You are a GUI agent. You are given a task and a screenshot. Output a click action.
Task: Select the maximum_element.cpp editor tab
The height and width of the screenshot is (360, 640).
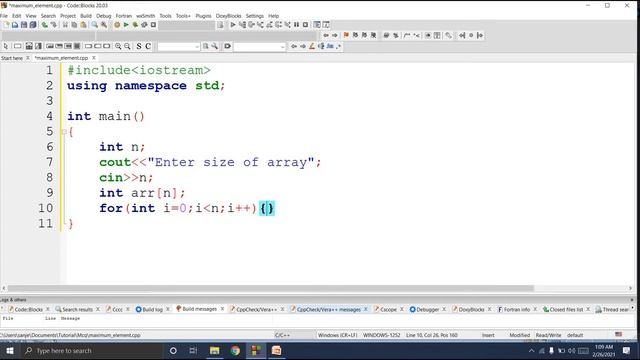pos(61,58)
